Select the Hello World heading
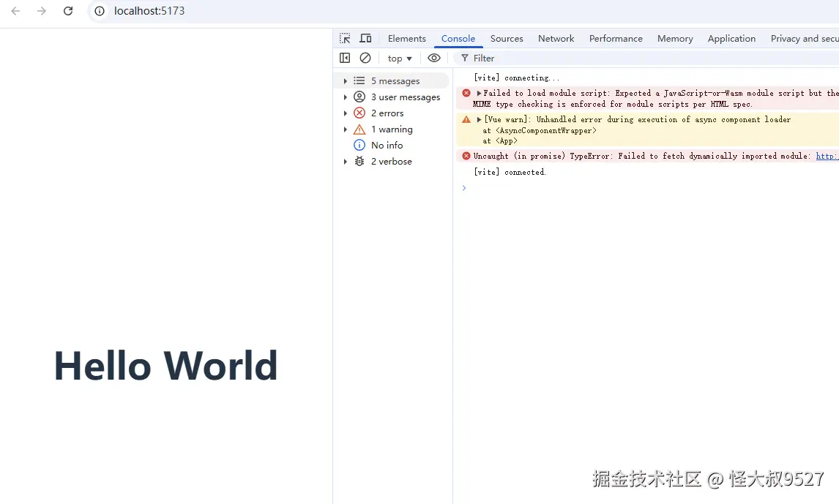The image size is (839, 504). click(166, 366)
